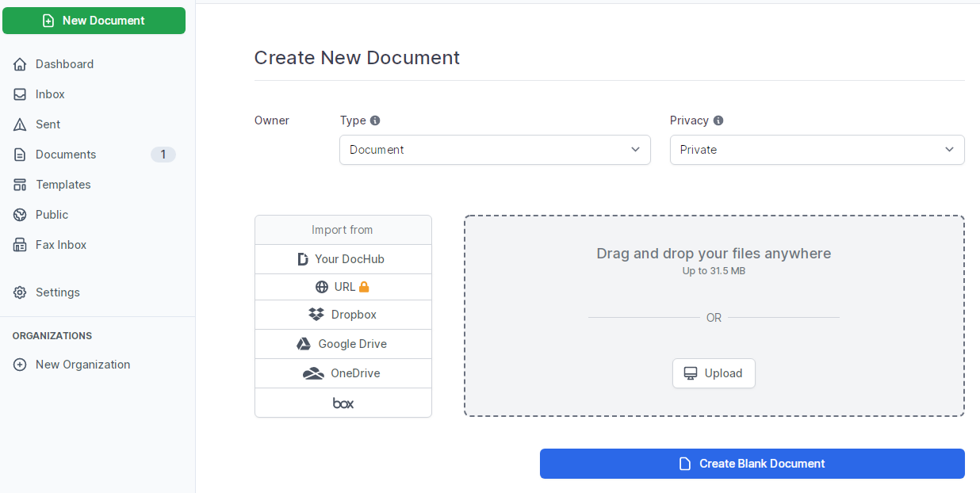The image size is (980, 493).
Task: Click the Create Blank Document button
Action: pos(752,464)
